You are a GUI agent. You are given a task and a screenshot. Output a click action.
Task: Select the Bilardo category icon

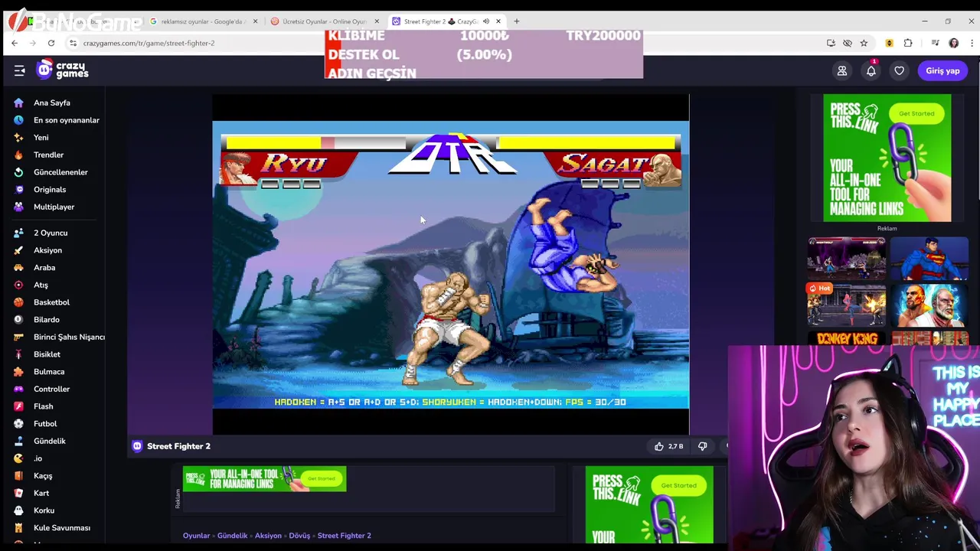point(18,320)
